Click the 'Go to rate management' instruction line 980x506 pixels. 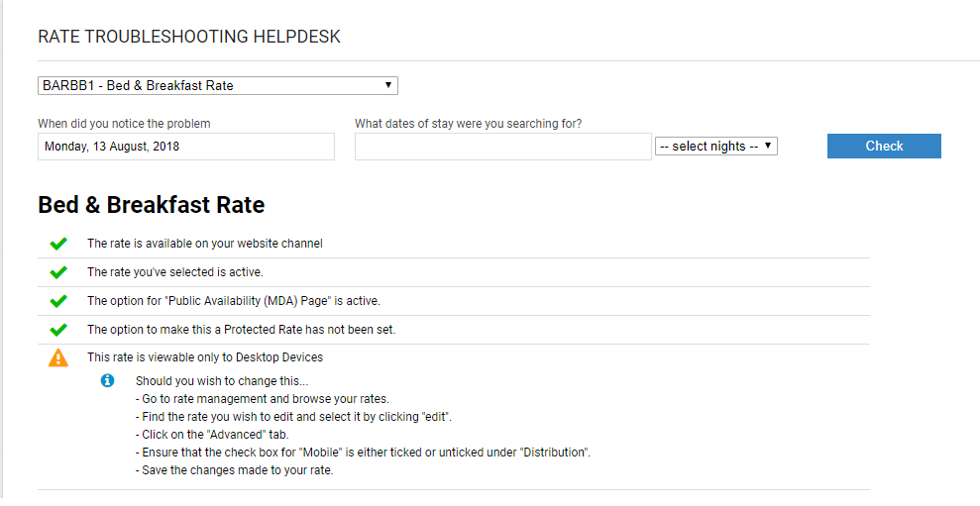pos(262,399)
